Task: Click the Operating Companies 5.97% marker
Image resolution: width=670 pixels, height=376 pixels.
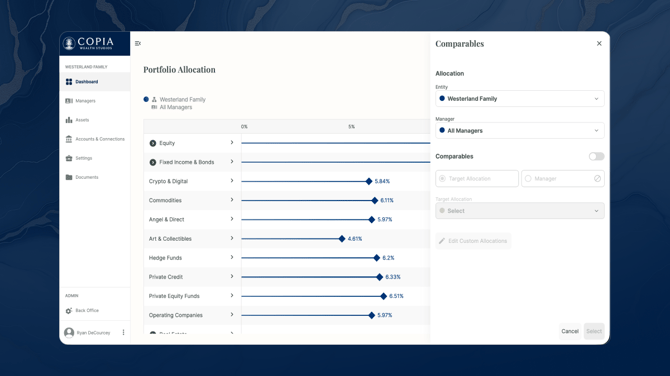Action: coord(371,315)
